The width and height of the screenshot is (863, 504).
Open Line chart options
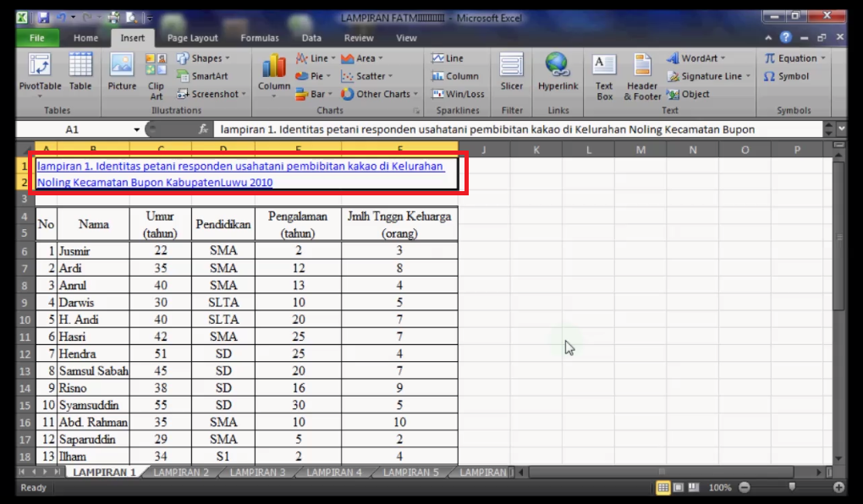click(316, 58)
